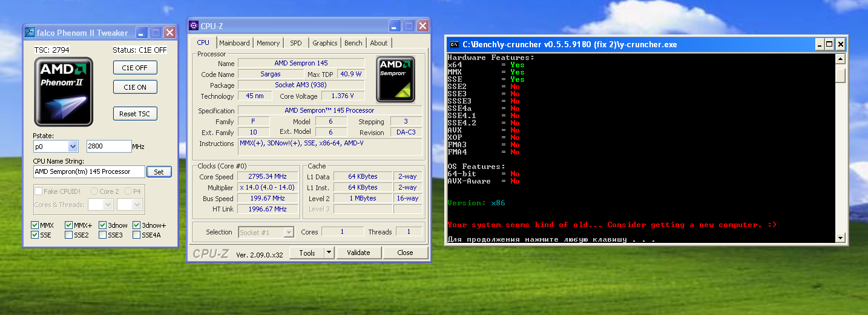Click the CPU-Z title bar icon
This screenshot has width=868, height=315.
point(194,26)
